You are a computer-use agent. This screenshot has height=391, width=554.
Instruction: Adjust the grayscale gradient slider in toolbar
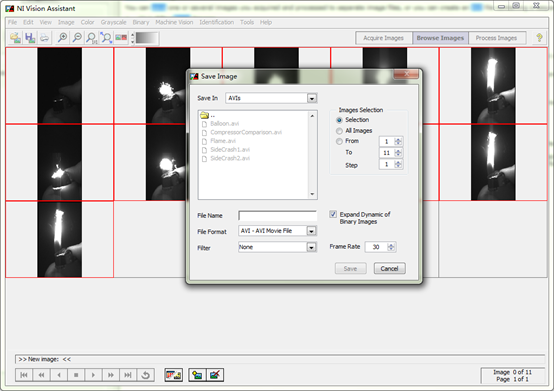coord(147,38)
